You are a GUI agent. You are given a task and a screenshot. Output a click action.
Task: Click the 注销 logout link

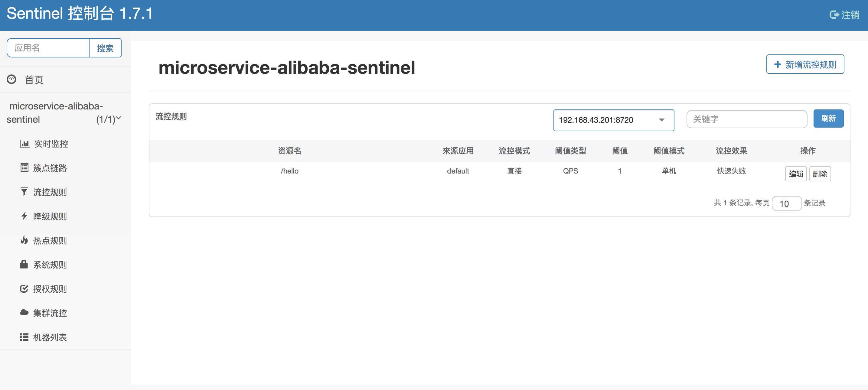[x=844, y=15]
